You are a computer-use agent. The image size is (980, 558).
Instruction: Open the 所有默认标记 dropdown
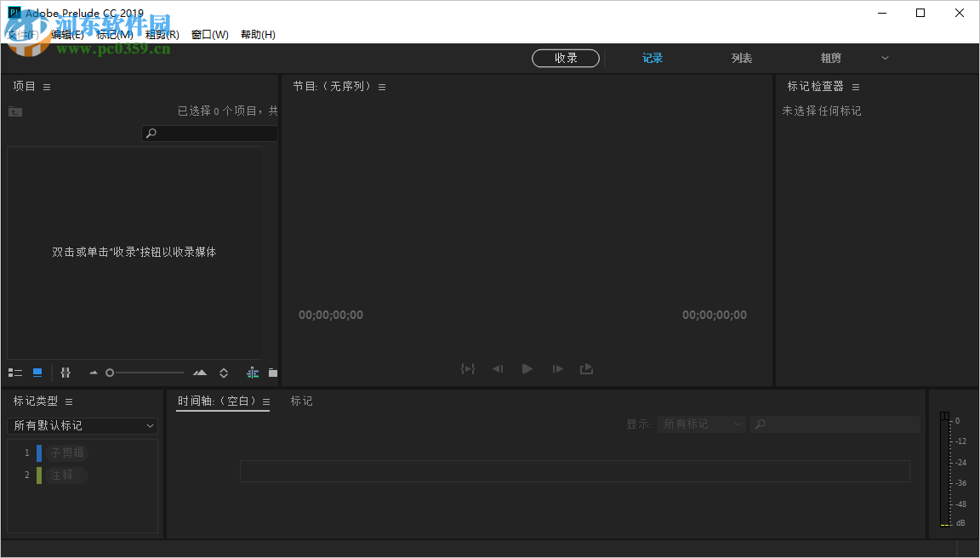click(82, 425)
